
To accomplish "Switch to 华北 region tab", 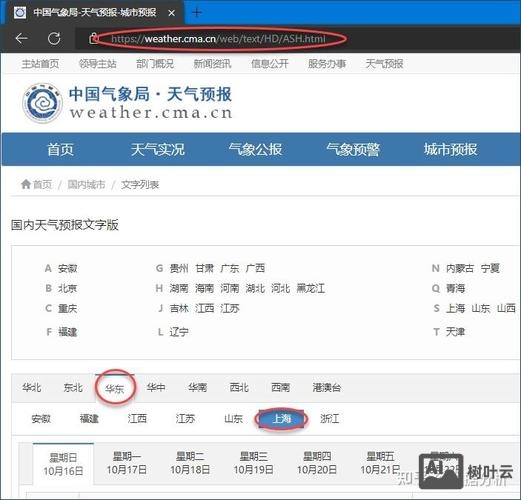I will click(32, 388).
